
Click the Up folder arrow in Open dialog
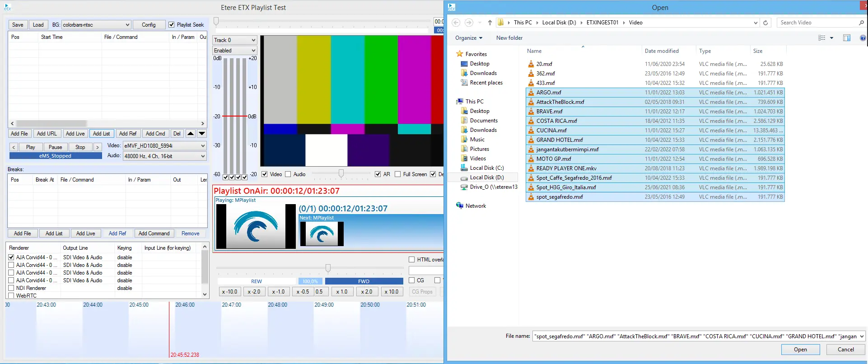point(490,23)
